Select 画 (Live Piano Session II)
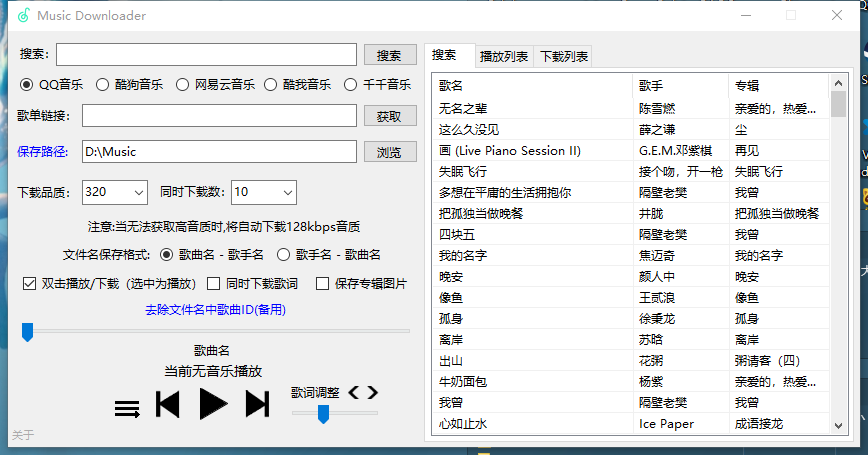 pos(510,151)
